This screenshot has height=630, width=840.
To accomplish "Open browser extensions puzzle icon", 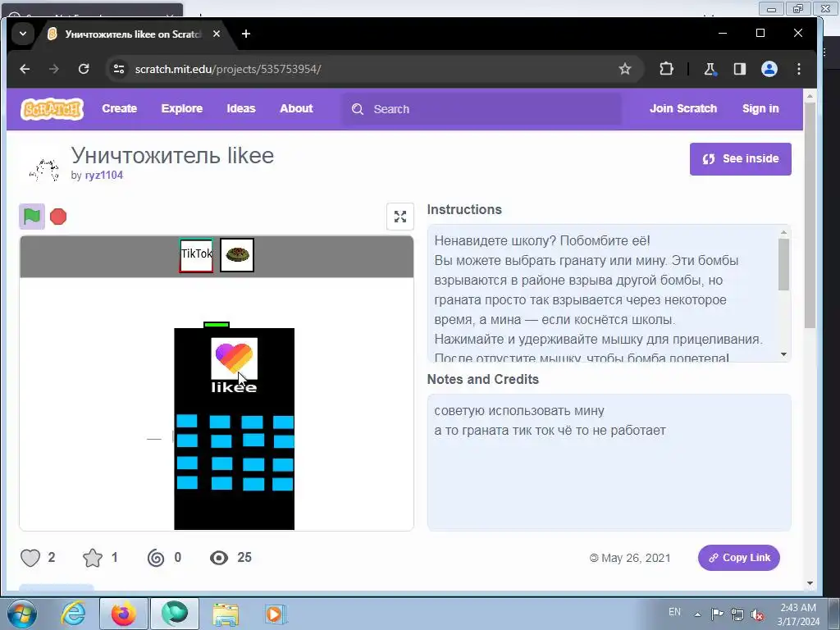I will [666, 69].
